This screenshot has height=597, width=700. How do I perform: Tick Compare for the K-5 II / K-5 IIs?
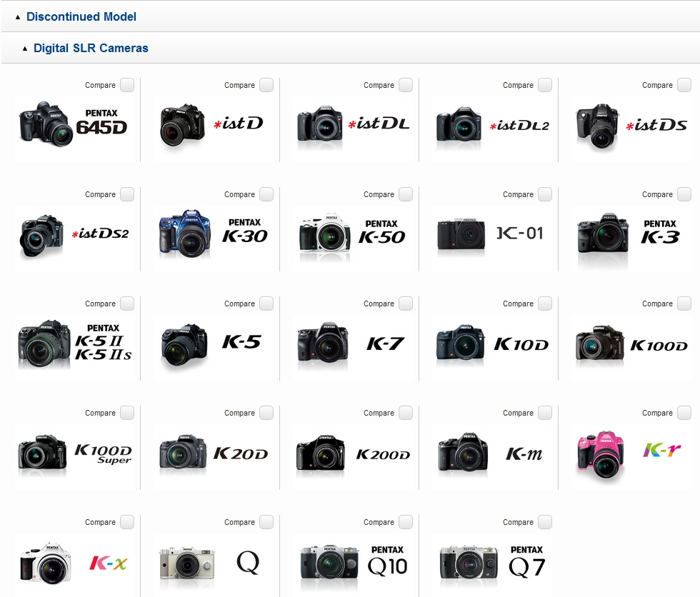[127, 303]
